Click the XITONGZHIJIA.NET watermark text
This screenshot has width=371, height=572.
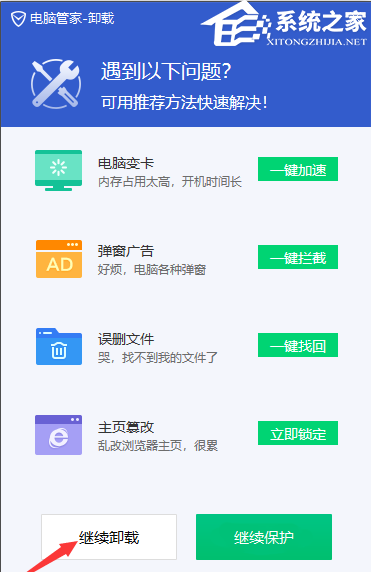pyautogui.click(x=317, y=42)
